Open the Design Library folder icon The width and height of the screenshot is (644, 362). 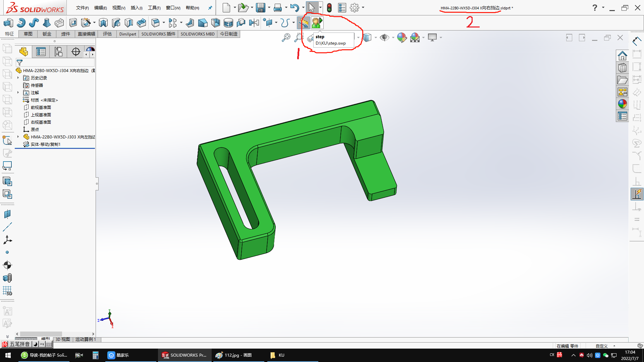623,80
